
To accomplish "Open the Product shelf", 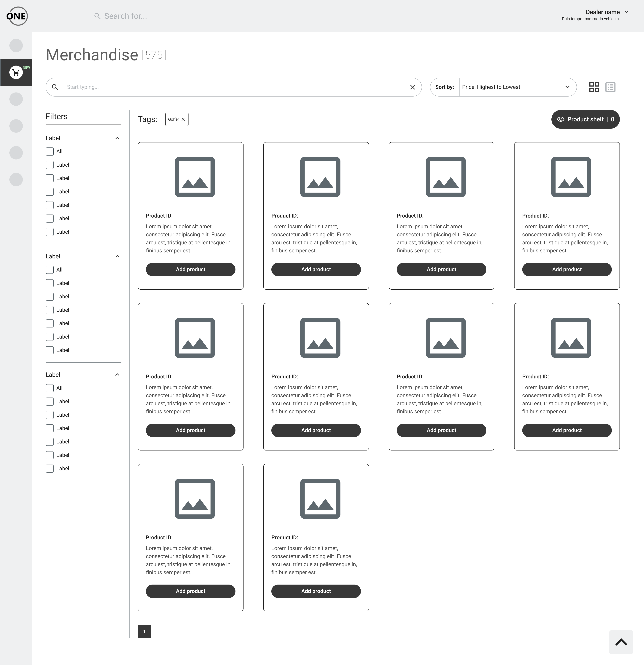I will click(585, 119).
